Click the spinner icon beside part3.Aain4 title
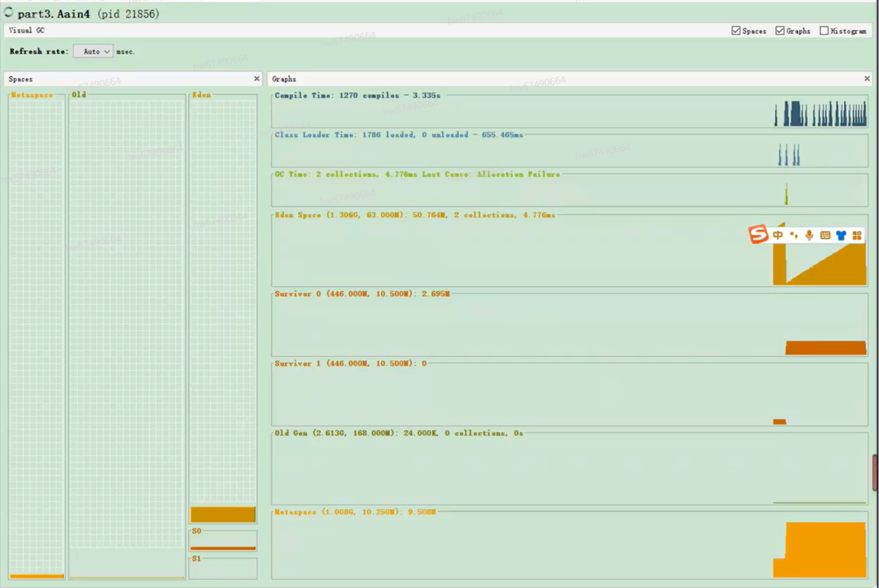 [9, 12]
